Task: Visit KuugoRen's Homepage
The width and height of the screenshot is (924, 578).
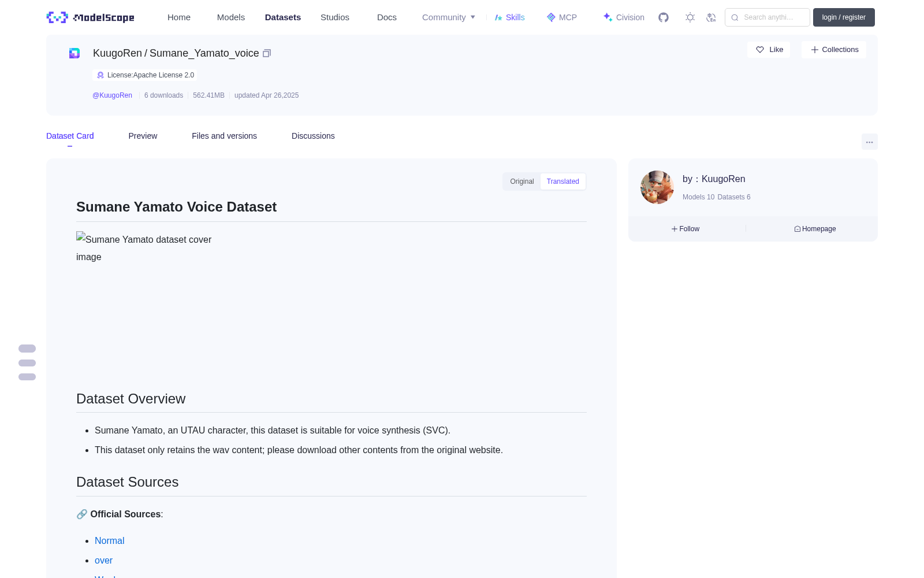Action: pos(815,229)
